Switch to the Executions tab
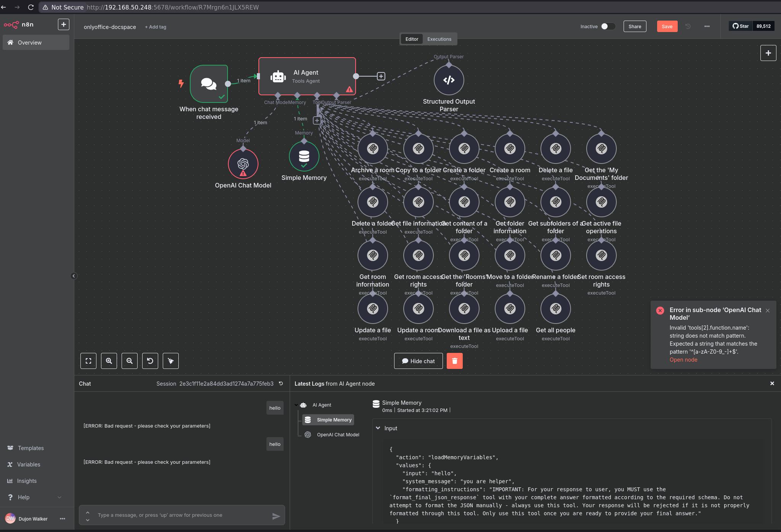Screen dimensions: 781x532 pos(439,39)
